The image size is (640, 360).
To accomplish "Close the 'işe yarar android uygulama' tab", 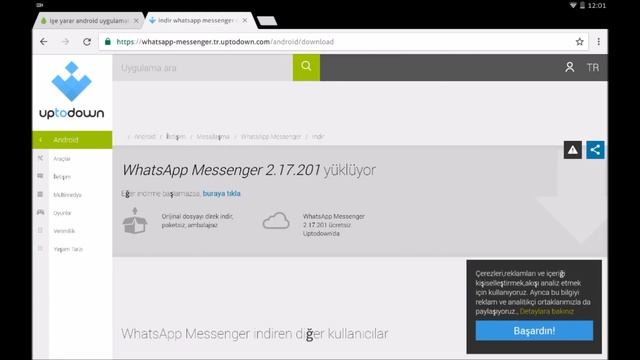I will pyautogui.click(x=136, y=20).
